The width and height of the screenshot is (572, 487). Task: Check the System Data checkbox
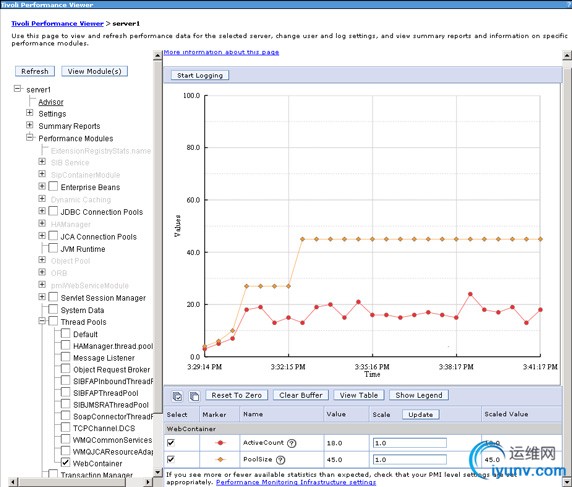pos(53,309)
